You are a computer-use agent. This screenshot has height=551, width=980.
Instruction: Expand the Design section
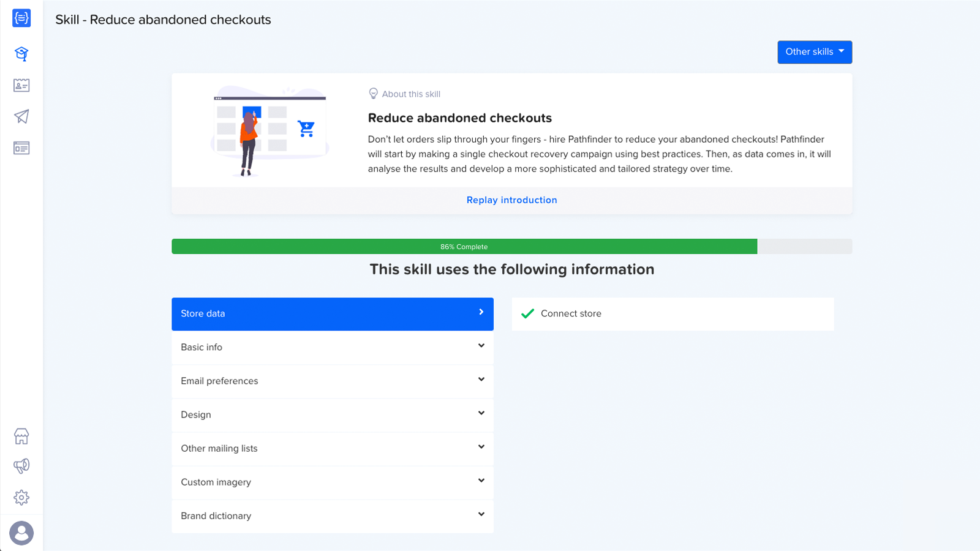click(x=333, y=415)
